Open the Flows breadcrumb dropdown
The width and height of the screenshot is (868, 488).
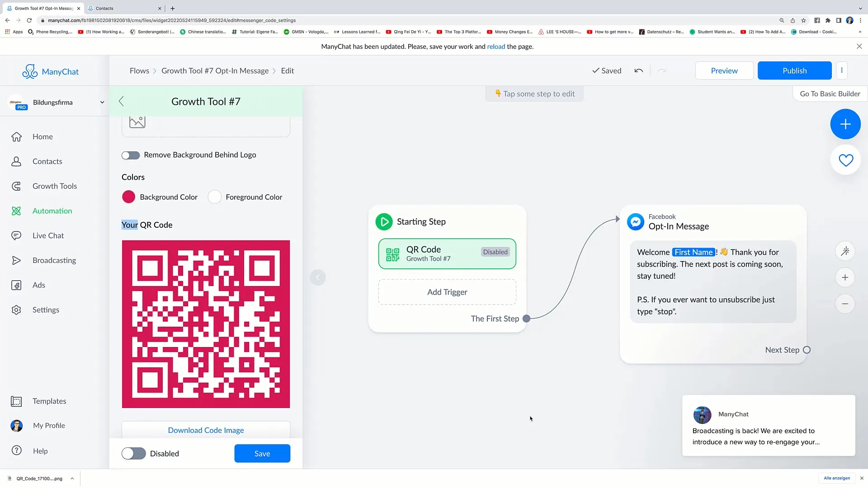(140, 70)
